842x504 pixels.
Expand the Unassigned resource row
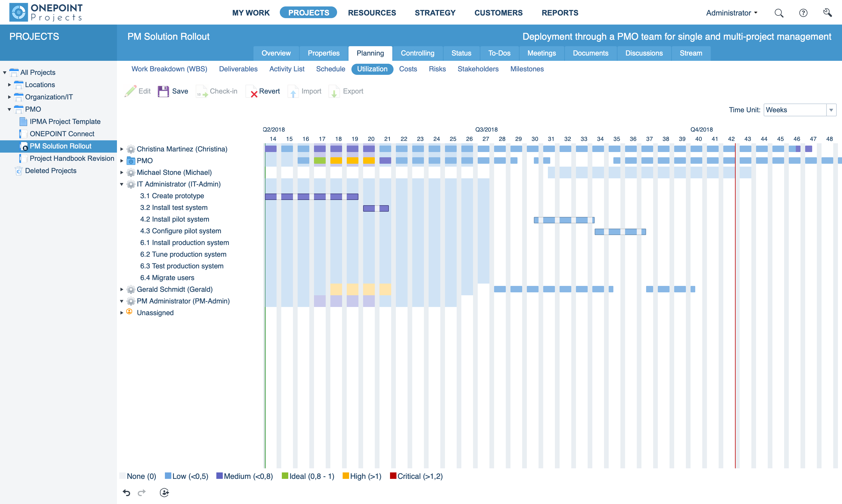(122, 313)
